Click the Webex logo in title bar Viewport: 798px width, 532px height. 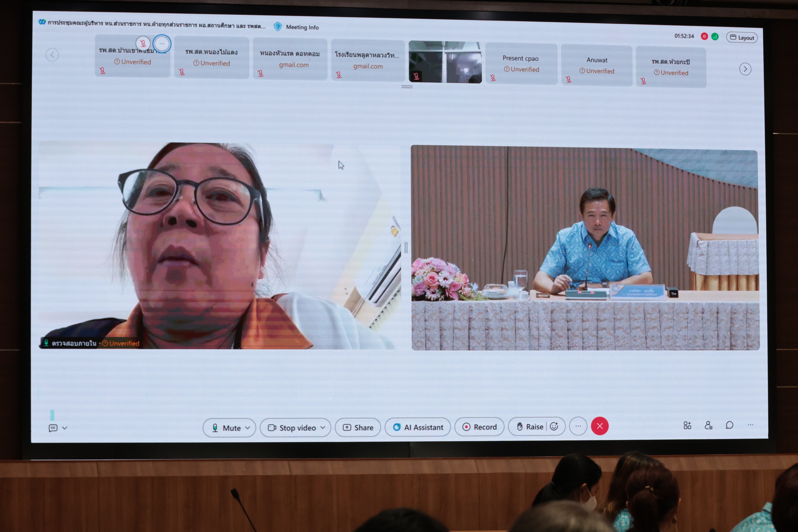click(42, 22)
